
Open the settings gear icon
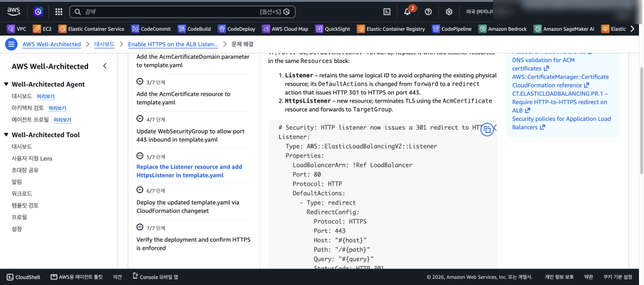point(449,12)
